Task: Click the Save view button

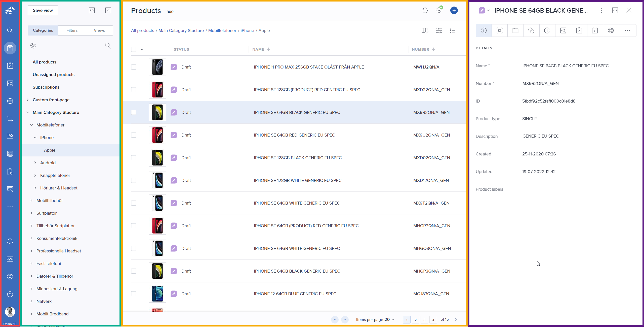Action: [x=43, y=10]
